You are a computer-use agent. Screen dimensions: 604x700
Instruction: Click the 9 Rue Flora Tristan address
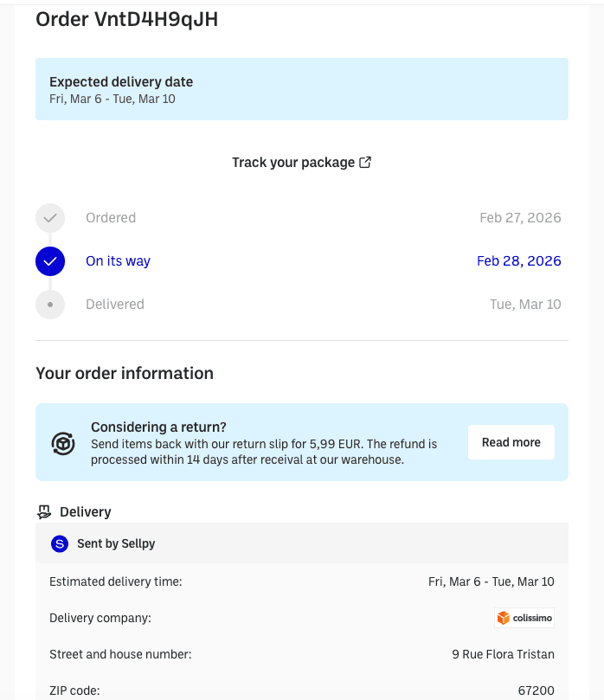503,654
